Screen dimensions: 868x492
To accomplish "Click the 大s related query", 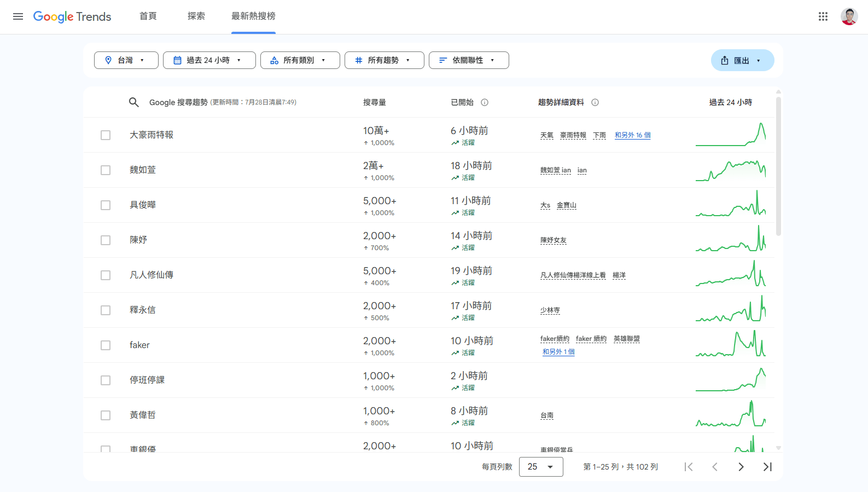I will [545, 205].
